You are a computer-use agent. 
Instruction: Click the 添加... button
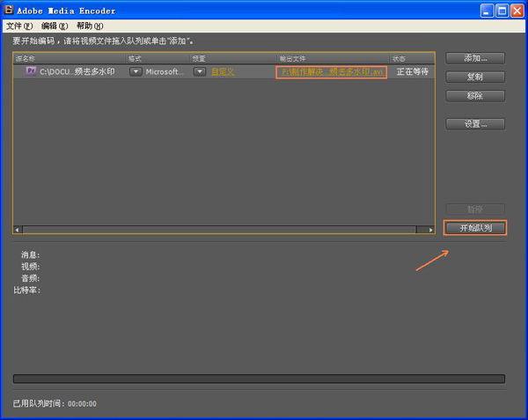pos(475,58)
